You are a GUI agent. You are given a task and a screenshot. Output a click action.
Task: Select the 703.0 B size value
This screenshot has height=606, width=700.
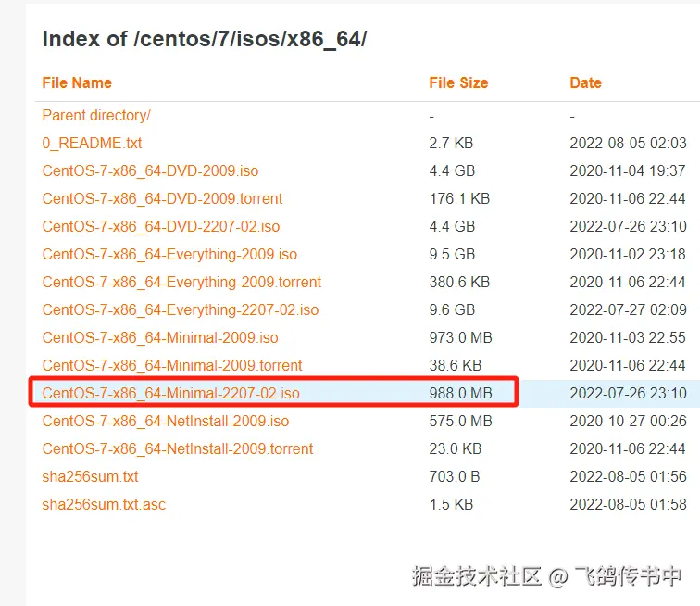(x=455, y=476)
